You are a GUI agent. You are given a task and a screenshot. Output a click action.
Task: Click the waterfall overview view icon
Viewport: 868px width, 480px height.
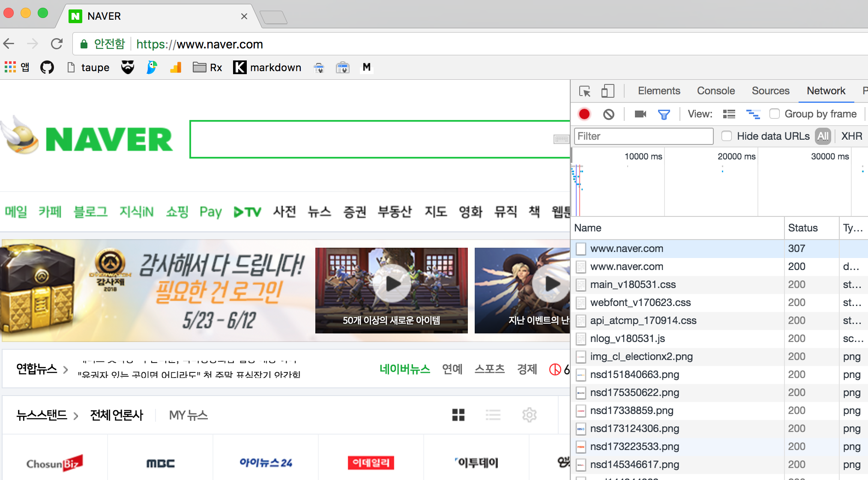pos(753,114)
